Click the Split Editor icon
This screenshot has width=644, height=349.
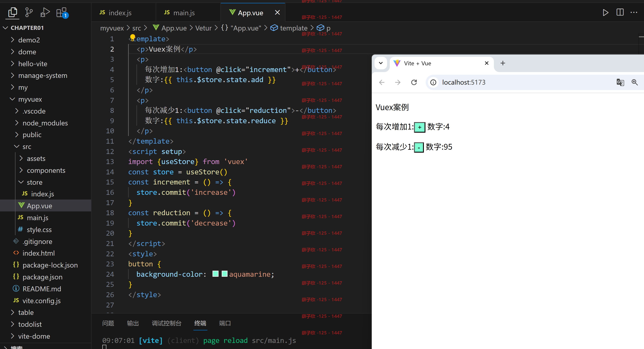pyautogui.click(x=620, y=12)
